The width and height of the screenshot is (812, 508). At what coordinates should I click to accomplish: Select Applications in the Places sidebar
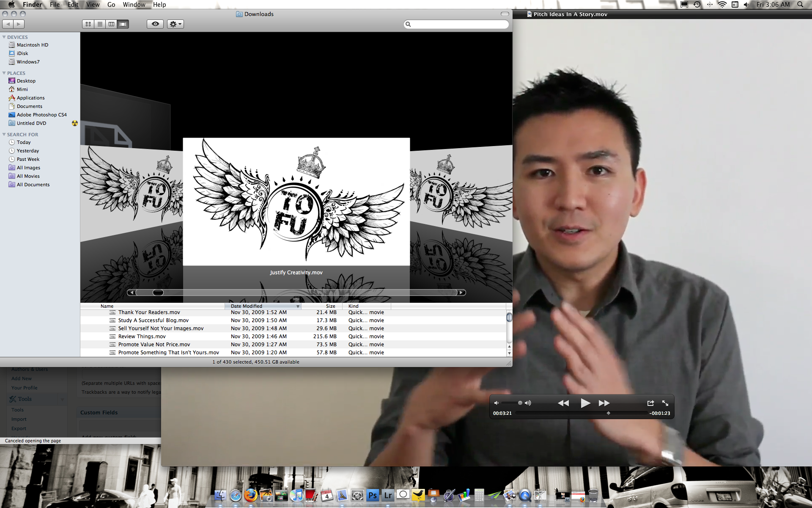(x=30, y=98)
